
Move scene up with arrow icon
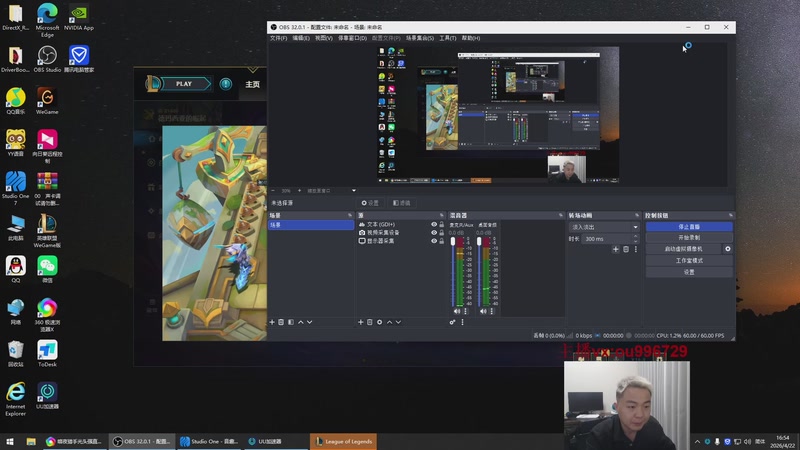301,322
